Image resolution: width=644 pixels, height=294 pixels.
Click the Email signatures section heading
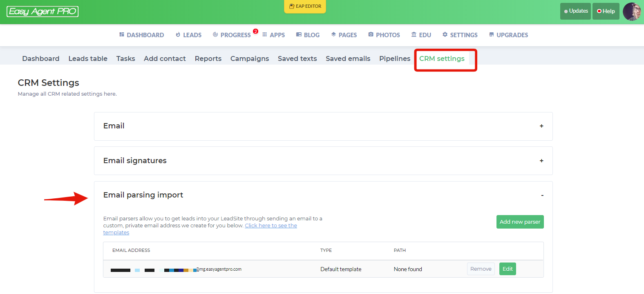tap(135, 161)
